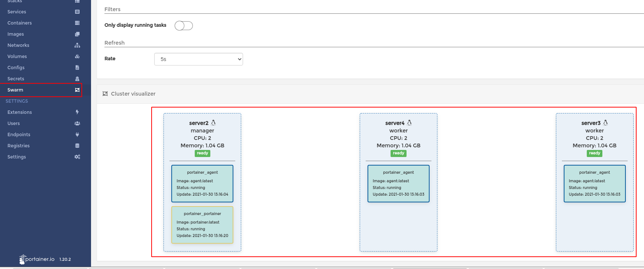Click the Endpoints plug icon
The width and height of the screenshot is (644, 269).
click(77, 134)
